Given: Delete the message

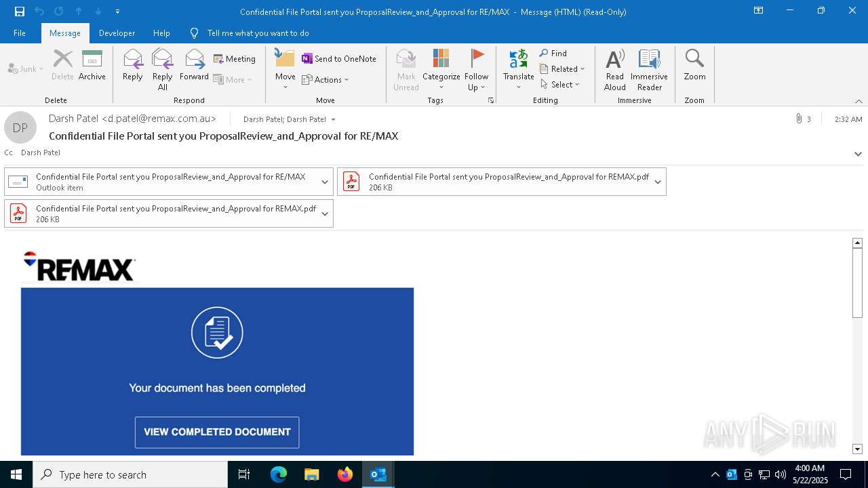Looking at the screenshot, I should (x=62, y=65).
